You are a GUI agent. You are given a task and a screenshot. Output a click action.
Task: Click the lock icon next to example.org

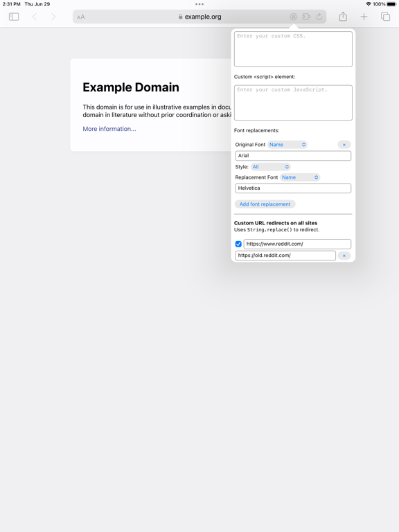coord(181,17)
